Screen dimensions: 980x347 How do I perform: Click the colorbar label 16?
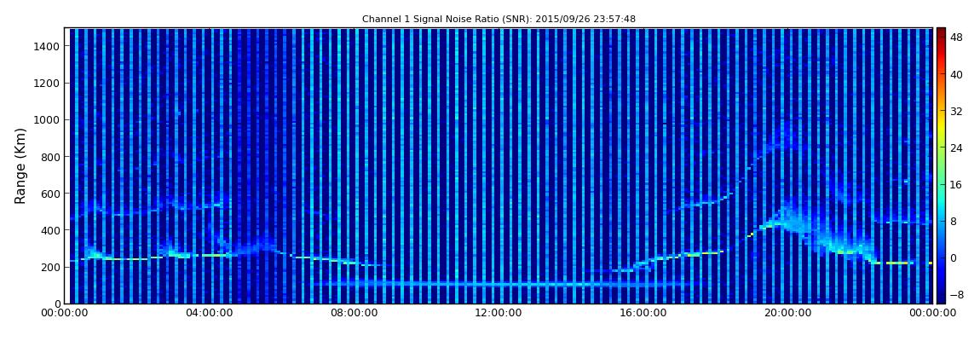pos(956,185)
